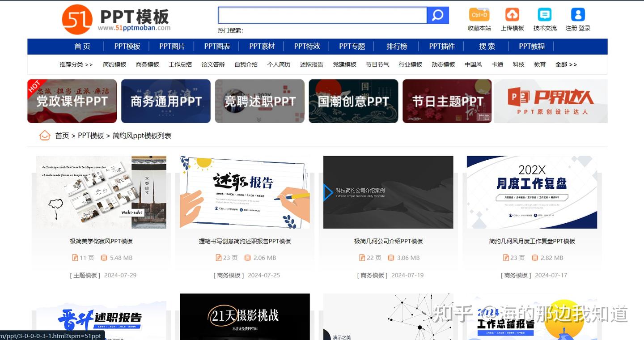Expand 全部 to show all categories
The image size is (644, 340).
(x=566, y=64)
